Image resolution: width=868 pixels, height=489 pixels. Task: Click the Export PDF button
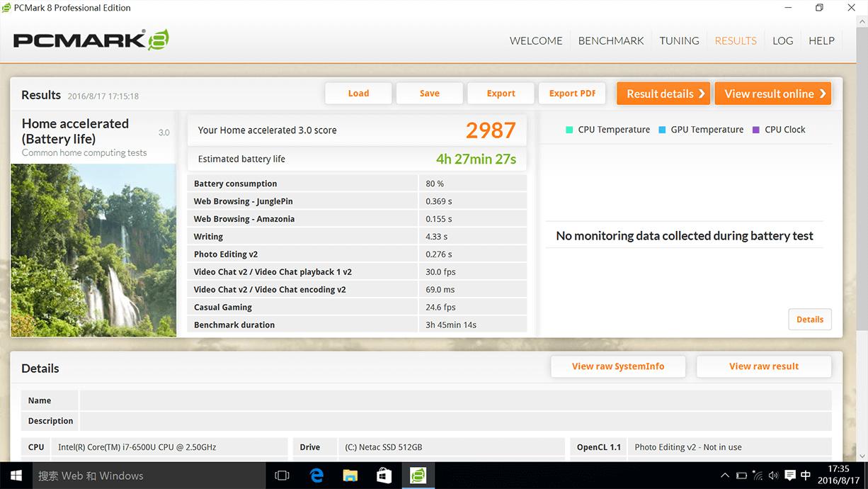click(572, 94)
